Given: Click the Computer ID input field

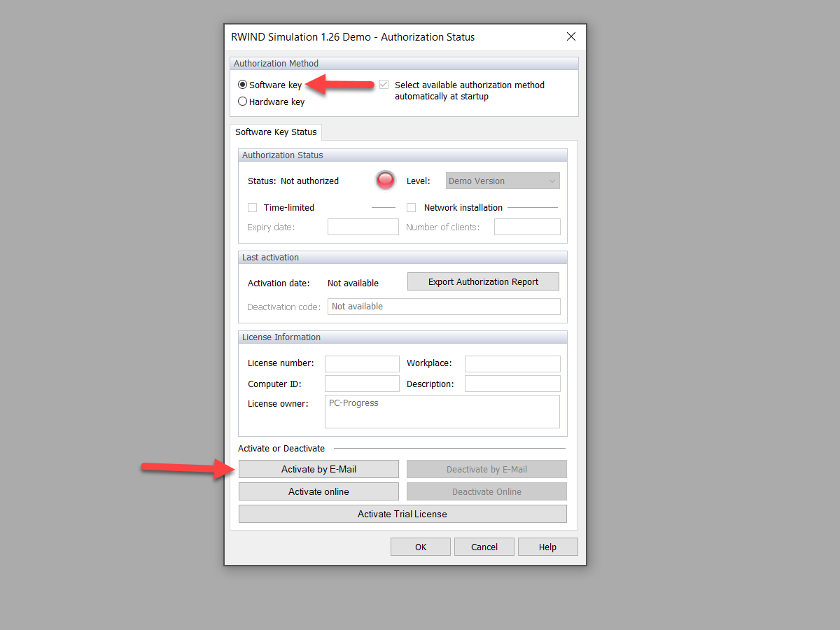Looking at the screenshot, I should point(362,383).
